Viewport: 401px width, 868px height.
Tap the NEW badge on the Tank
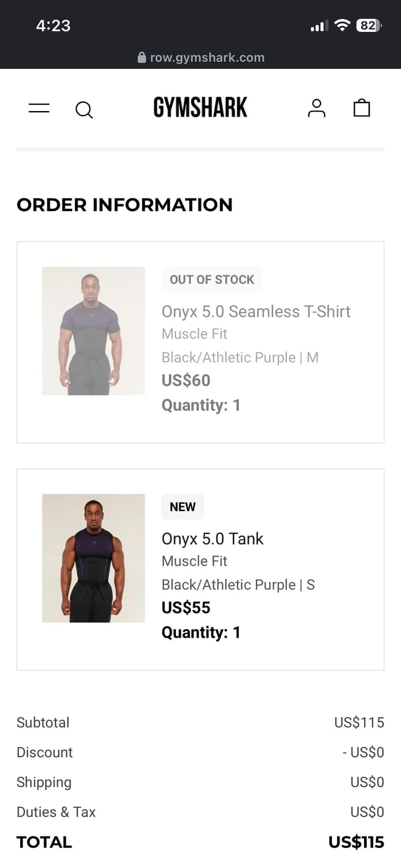tap(182, 507)
